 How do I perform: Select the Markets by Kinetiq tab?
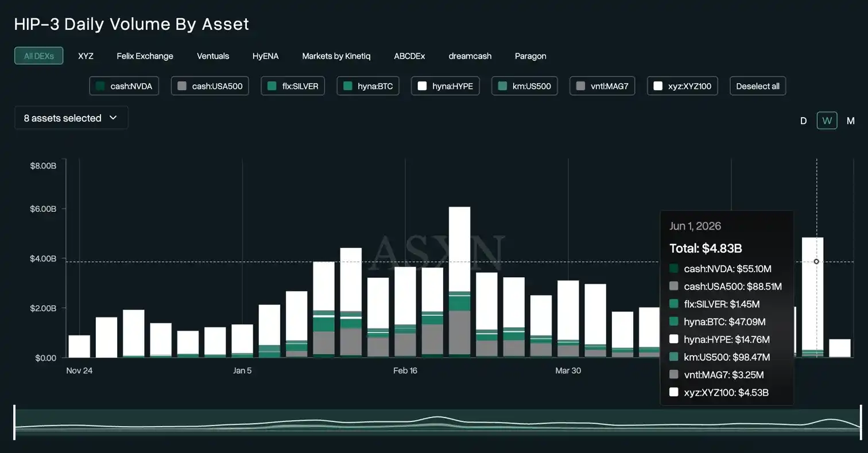click(x=336, y=56)
